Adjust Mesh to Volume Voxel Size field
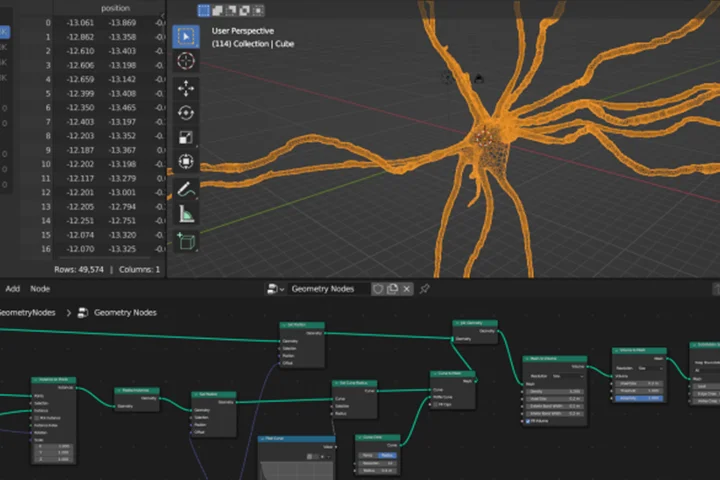This screenshot has width=720, height=480. [555, 399]
